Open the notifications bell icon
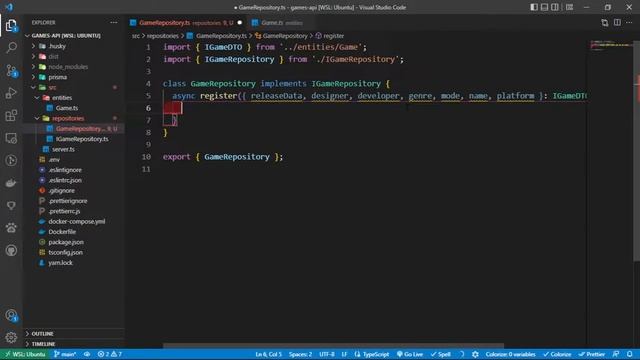The image size is (640, 360). (630, 354)
